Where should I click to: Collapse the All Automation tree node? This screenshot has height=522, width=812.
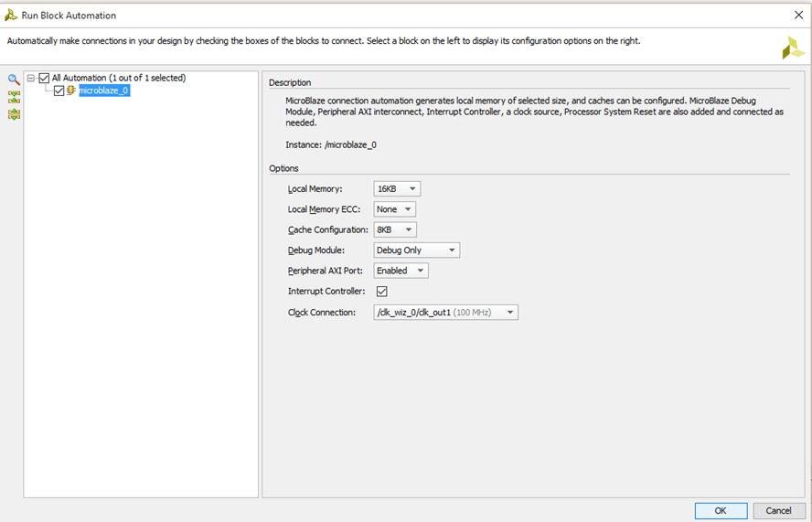[31, 79]
